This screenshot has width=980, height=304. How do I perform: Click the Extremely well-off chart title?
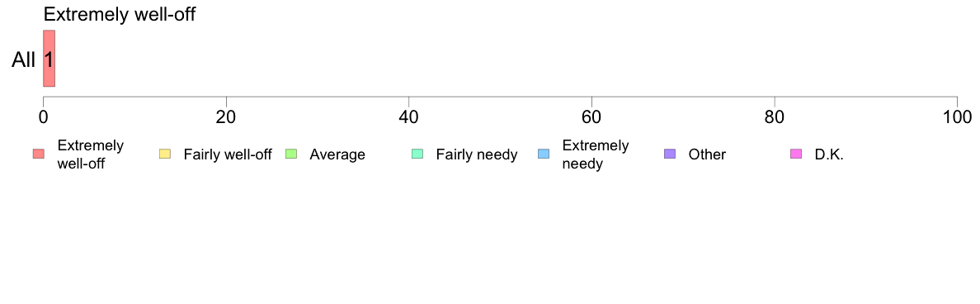click(x=120, y=14)
